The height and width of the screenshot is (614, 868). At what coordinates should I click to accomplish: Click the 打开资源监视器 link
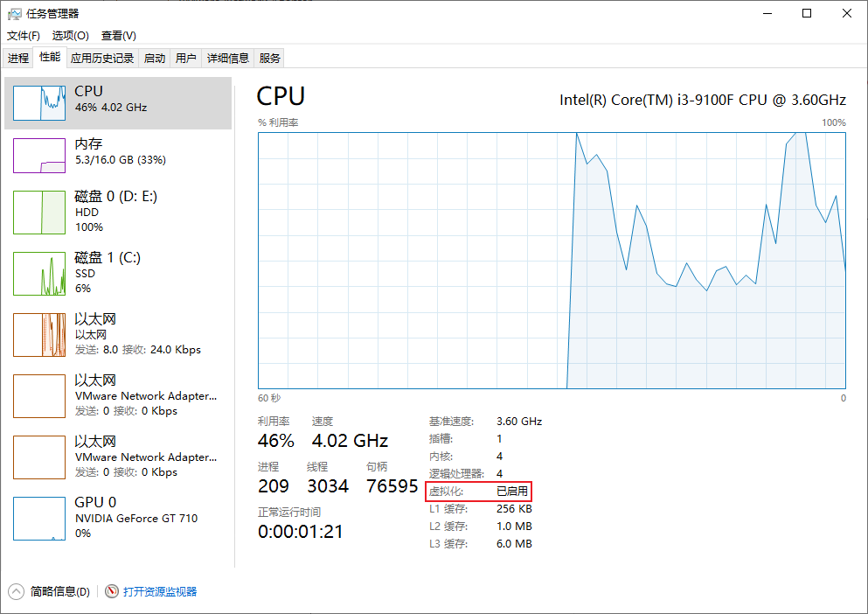pyautogui.click(x=160, y=592)
